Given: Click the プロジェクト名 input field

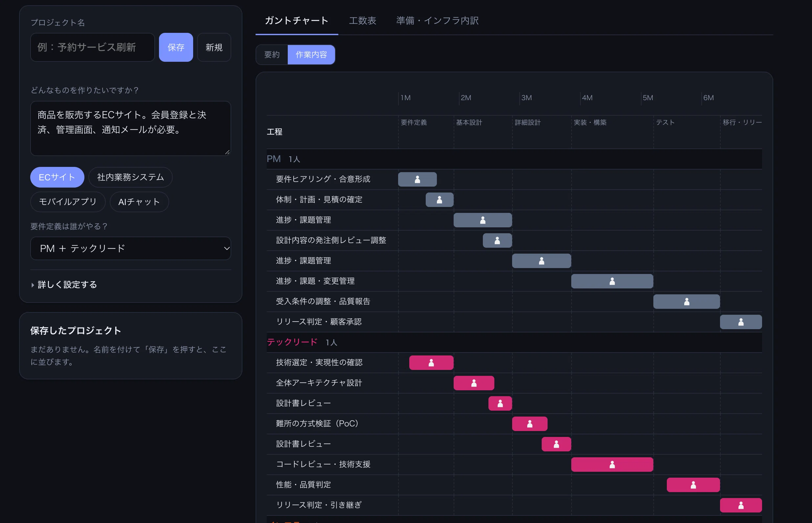Looking at the screenshot, I should pyautogui.click(x=92, y=47).
